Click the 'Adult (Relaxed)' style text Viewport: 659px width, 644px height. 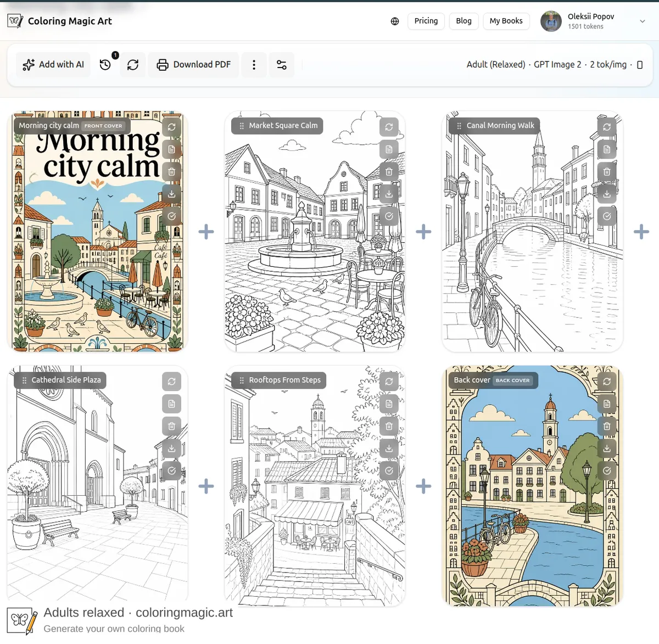point(496,65)
